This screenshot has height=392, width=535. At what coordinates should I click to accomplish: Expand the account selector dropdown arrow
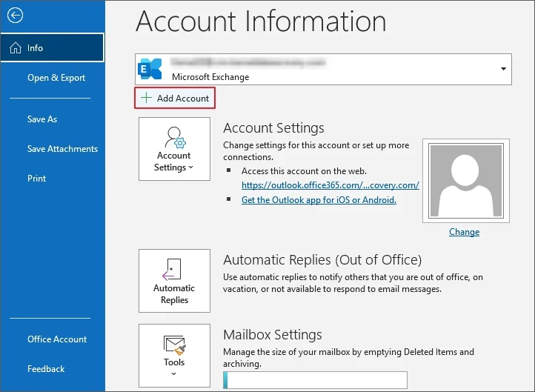[x=503, y=69]
